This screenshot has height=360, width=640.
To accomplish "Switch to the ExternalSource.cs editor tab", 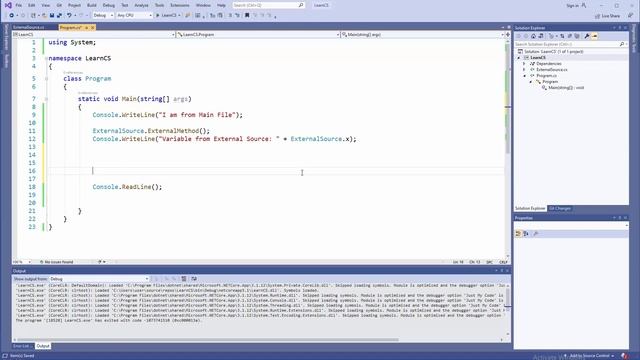I will point(29,27).
